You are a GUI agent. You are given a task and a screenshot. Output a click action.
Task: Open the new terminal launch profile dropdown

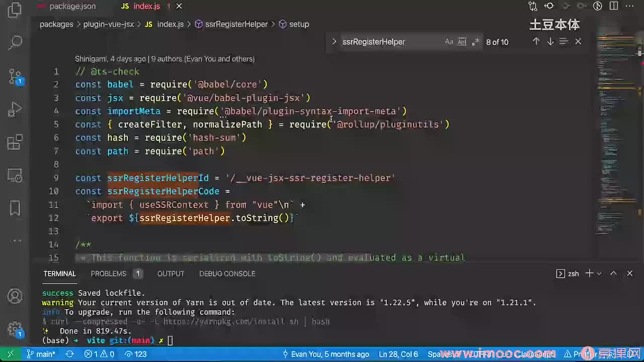point(599,274)
